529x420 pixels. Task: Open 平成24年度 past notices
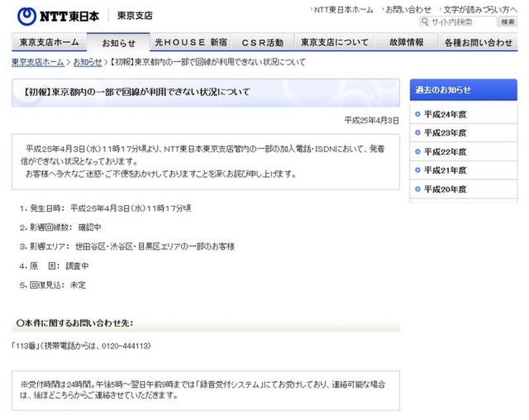(445, 114)
